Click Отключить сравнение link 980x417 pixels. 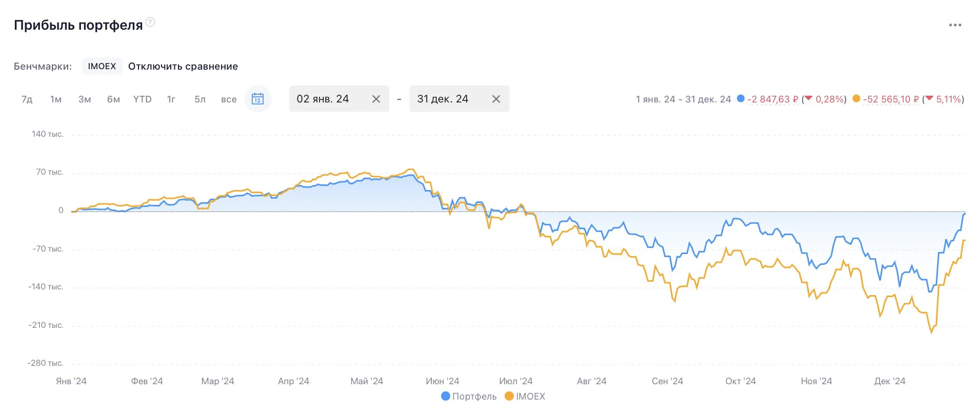183,67
